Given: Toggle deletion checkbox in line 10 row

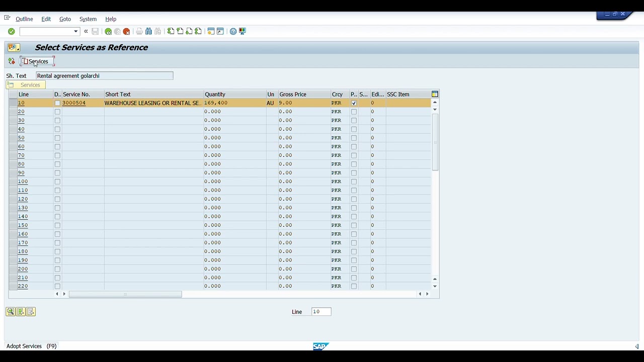Looking at the screenshot, I should pos(57,103).
